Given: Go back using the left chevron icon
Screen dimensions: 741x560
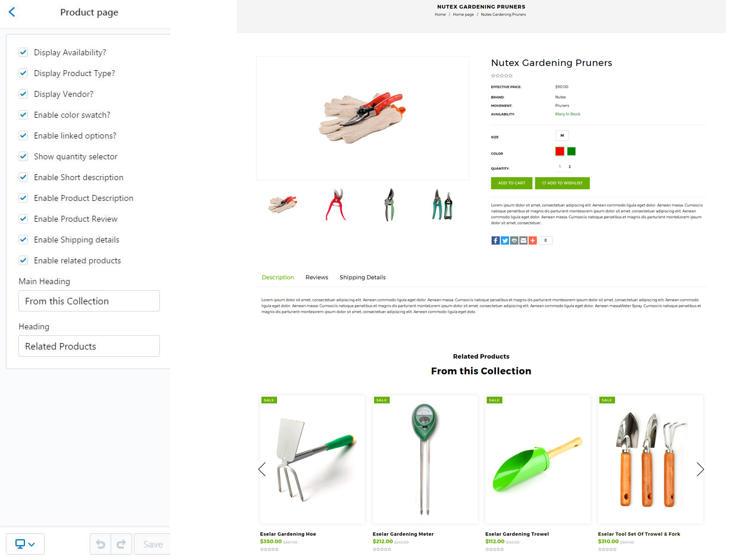Looking at the screenshot, I should coord(12,12).
